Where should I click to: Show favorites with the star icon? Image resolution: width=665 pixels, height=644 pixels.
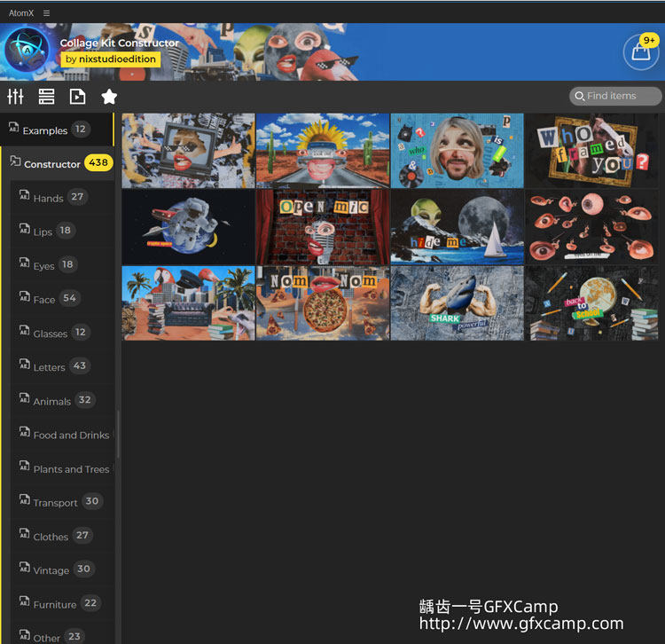(109, 97)
